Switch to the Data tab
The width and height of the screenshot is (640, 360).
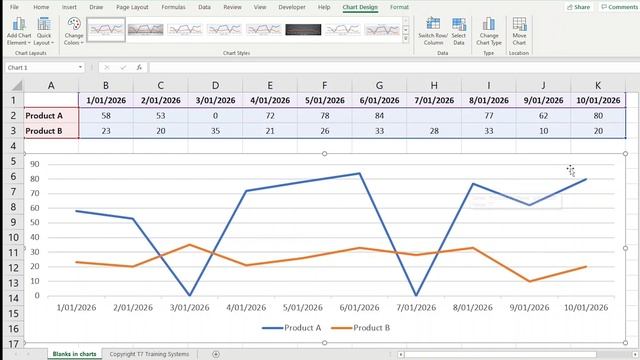(x=204, y=7)
